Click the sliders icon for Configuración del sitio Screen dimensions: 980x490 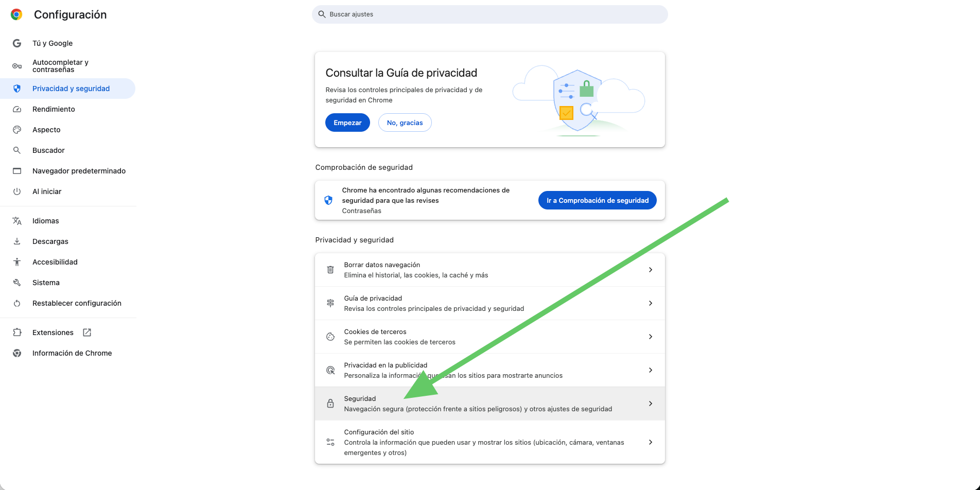pos(330,442)
